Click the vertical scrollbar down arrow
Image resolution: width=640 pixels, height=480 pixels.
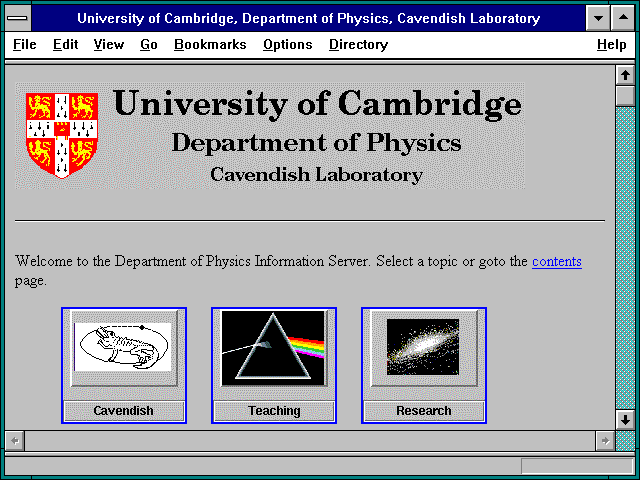coord(625,420)
